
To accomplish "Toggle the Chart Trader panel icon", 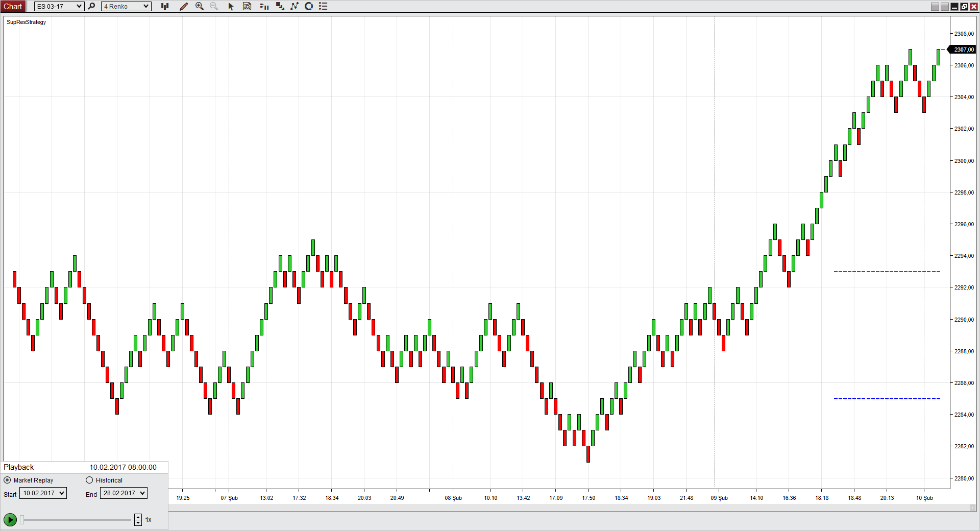I will tap(264, 6).
